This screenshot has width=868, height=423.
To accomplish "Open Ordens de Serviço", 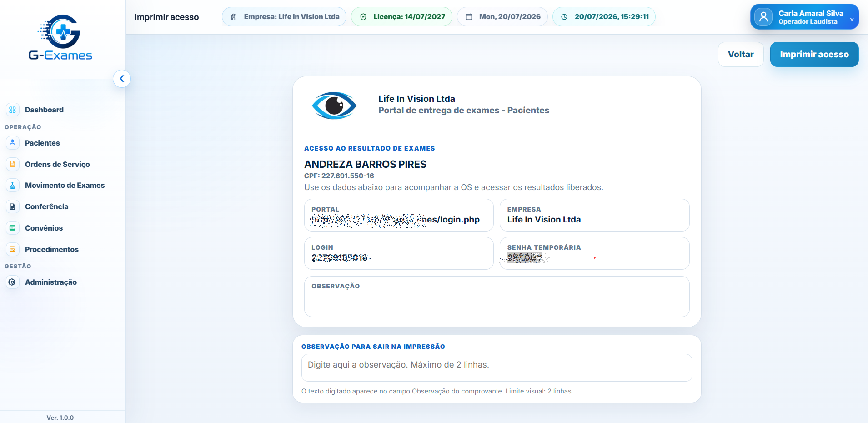I will point(57,164).
